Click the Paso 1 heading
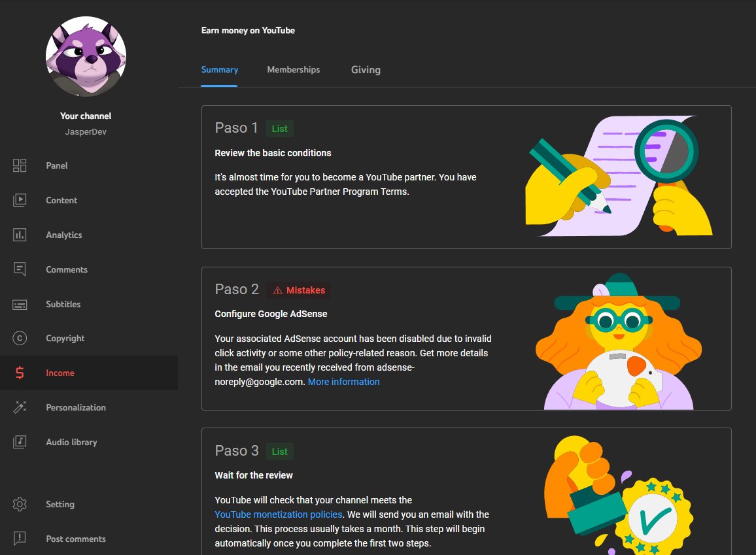 pos(236,127)
